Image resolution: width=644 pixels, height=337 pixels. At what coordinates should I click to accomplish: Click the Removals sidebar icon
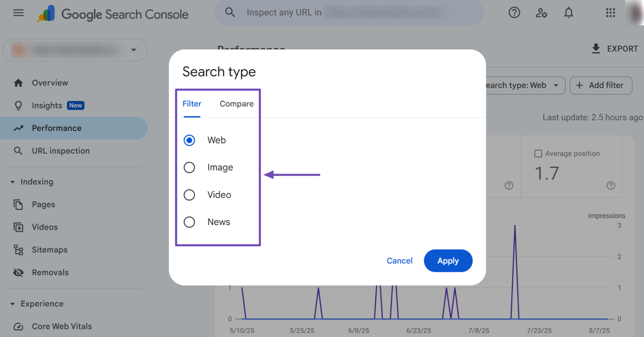pyautogui.click(x=18, y=273)
